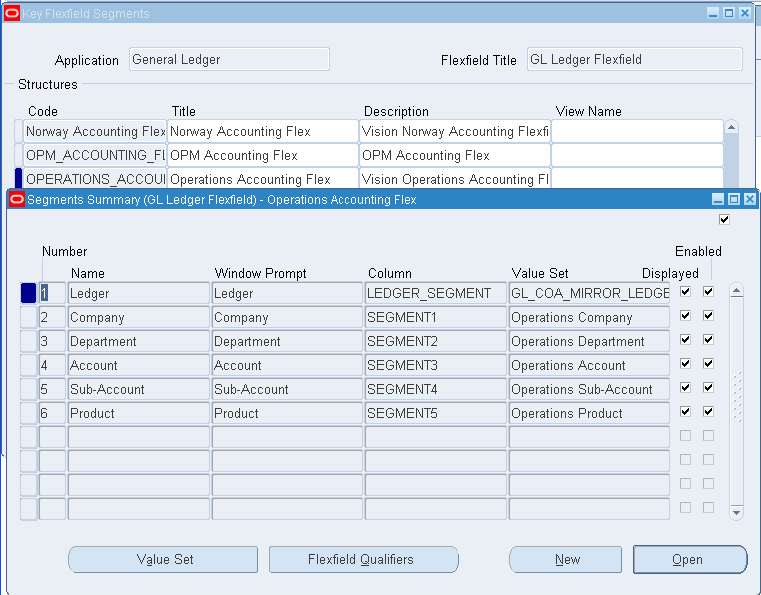Toggle Enabled checkbox for Product segment
The image size is (761, 595).
(x=708, y=412)
